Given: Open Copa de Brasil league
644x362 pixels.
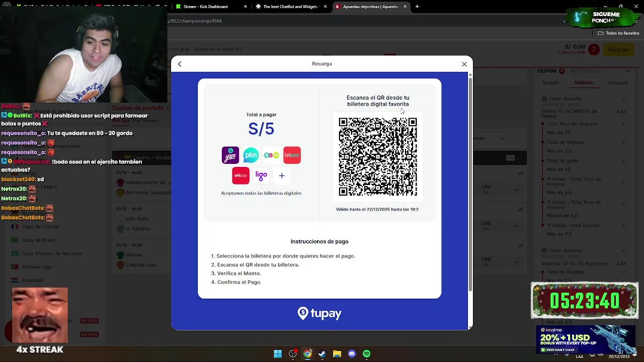Looking at the screenshot, I should point(38,240).
